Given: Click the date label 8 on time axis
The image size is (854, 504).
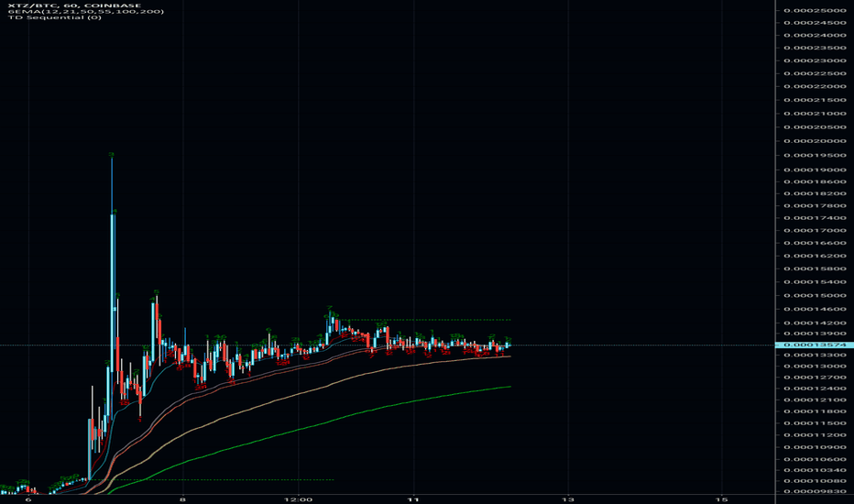Looking at the screenshot, I should click(183, 499).
